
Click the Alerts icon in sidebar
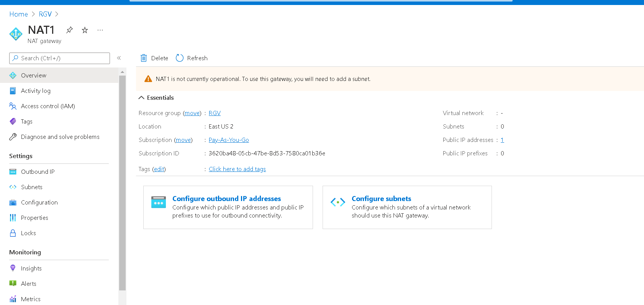[x=13, y=284]
